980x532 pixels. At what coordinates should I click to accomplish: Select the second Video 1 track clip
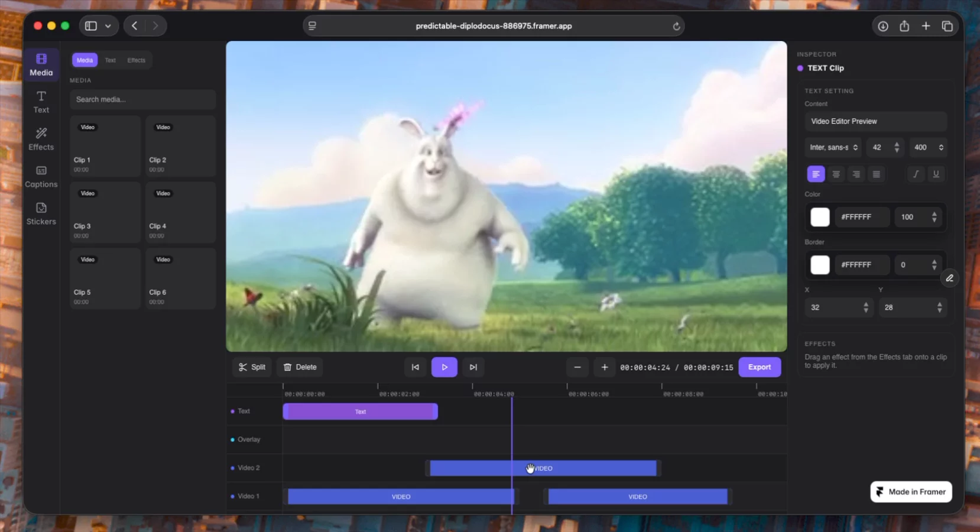[638, 497]
